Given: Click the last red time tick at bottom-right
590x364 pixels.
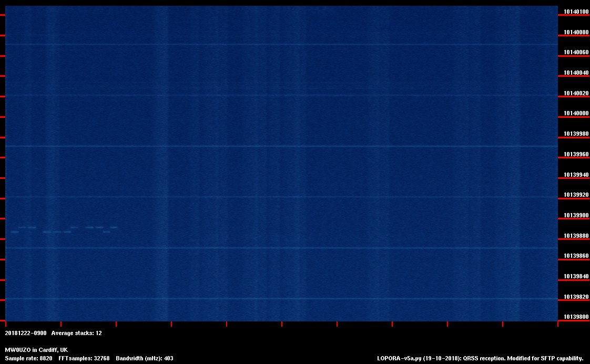Looking at the screenshot, I should pyautogui.click(x=557, y=324).
